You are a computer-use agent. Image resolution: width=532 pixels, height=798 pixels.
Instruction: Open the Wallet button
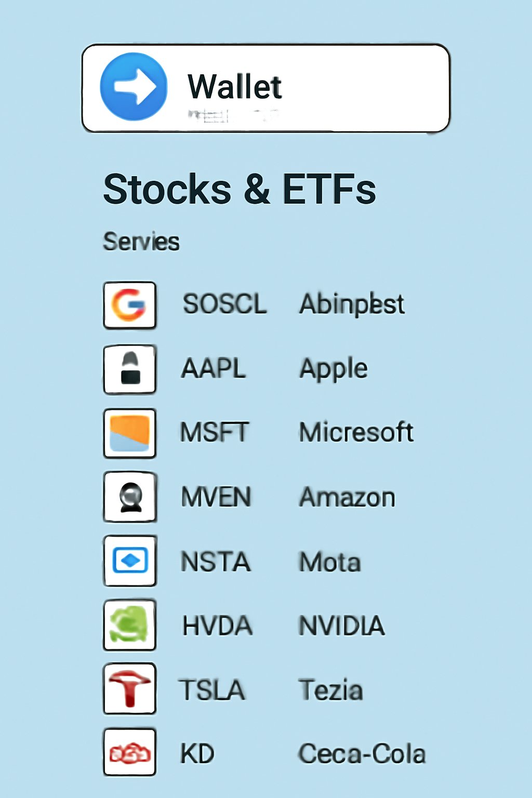pyautogui.click(x=266, y=87)
